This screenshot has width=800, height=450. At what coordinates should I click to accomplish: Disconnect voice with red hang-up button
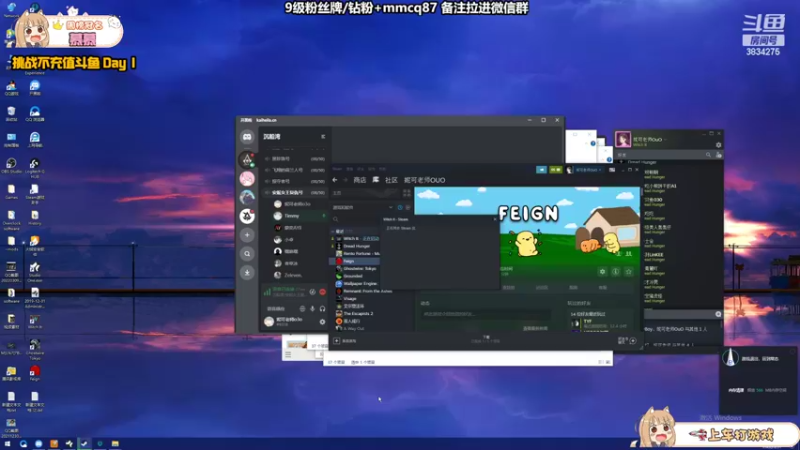tap(322, 292)
